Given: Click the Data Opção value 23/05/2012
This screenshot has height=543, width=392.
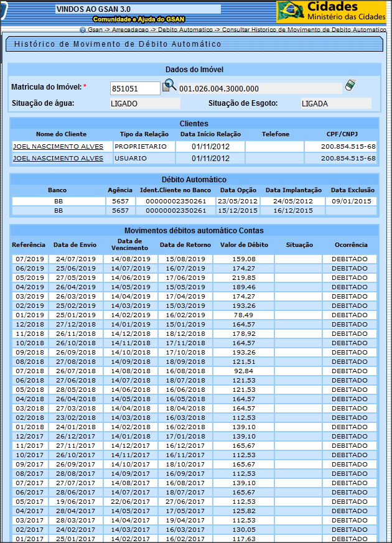Looking at the screenshot, I should pyautogui.click(x=238, y=201).
